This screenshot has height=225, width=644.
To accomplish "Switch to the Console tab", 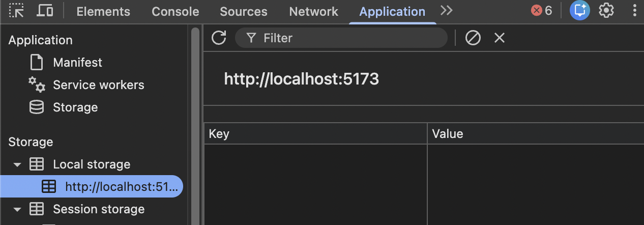I will (175, 12).
